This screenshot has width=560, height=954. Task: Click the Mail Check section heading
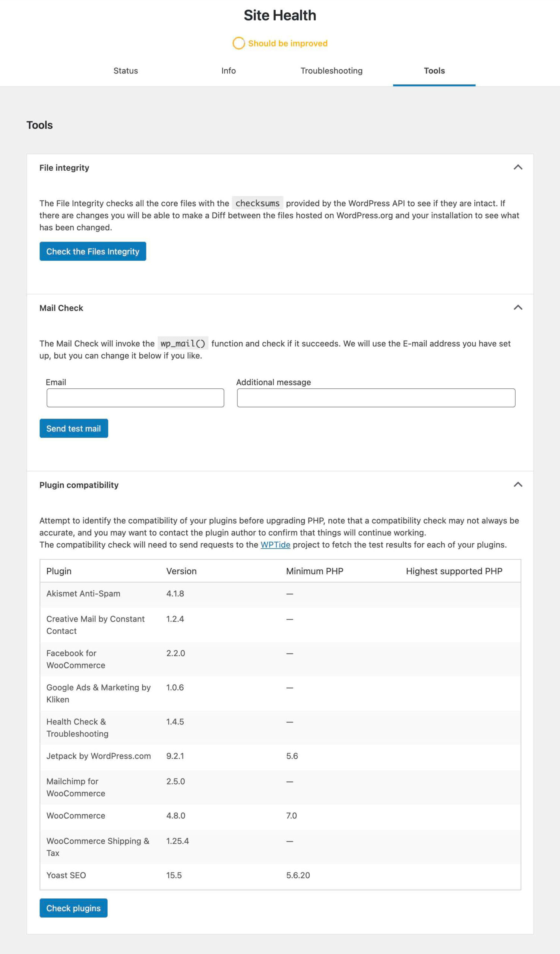click(61, 308)
